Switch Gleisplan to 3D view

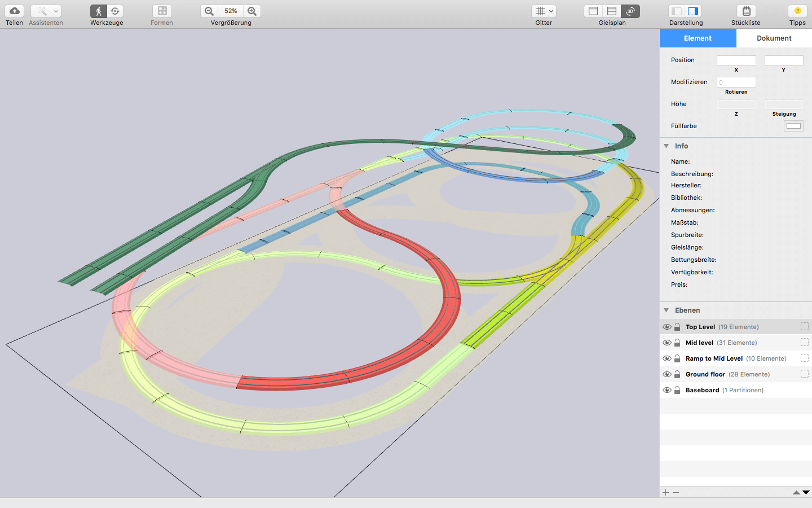pos(630,11)
